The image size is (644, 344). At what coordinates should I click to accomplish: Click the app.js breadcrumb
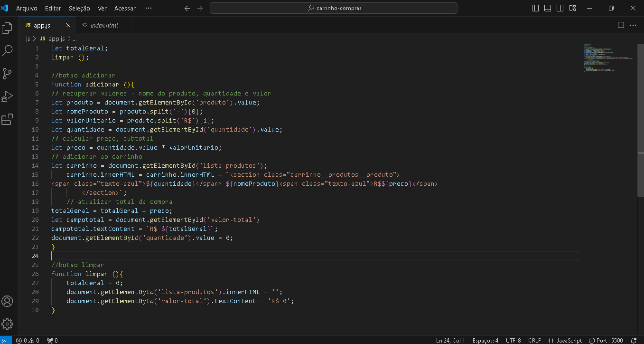click(x=56, y=39)
